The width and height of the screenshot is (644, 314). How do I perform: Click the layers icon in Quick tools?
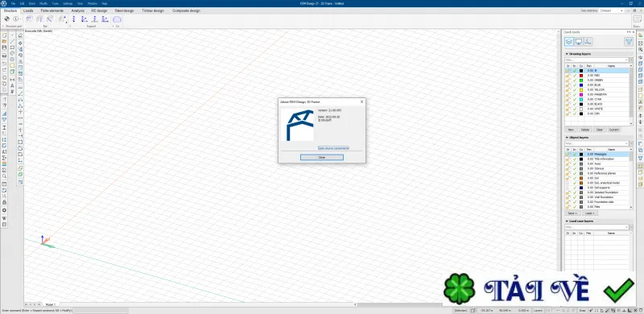click(569, 41)
